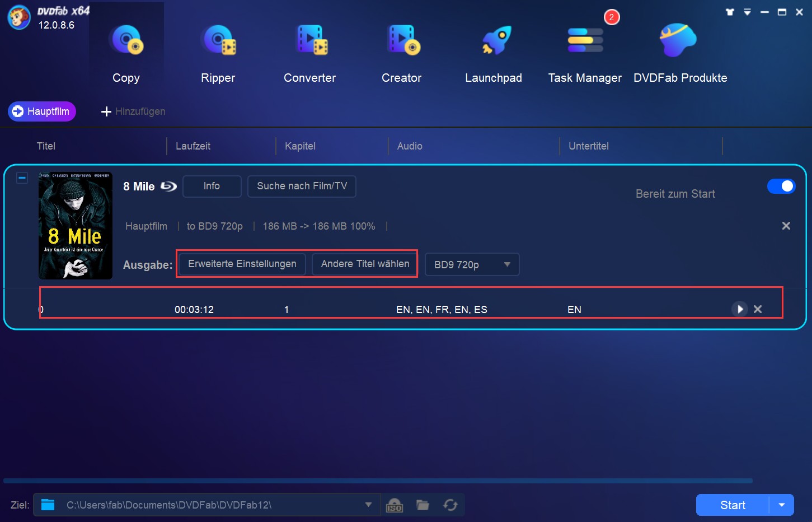
Task: Click the skin shirt icon in the title bar
Action: coord(730,12)
